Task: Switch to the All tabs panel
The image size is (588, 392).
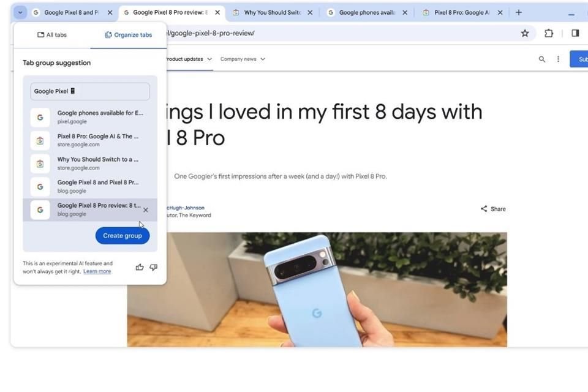Action: point(51,35)
